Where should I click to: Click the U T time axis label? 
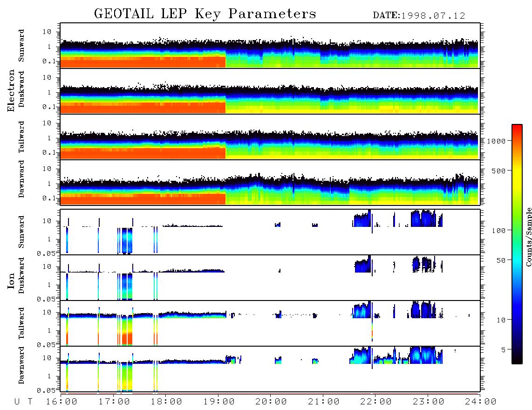pos(24,402)
